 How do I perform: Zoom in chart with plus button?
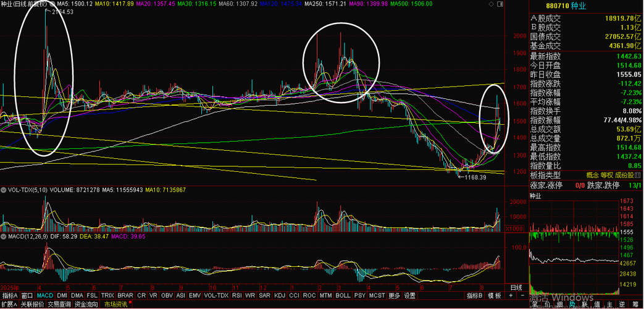511,295
